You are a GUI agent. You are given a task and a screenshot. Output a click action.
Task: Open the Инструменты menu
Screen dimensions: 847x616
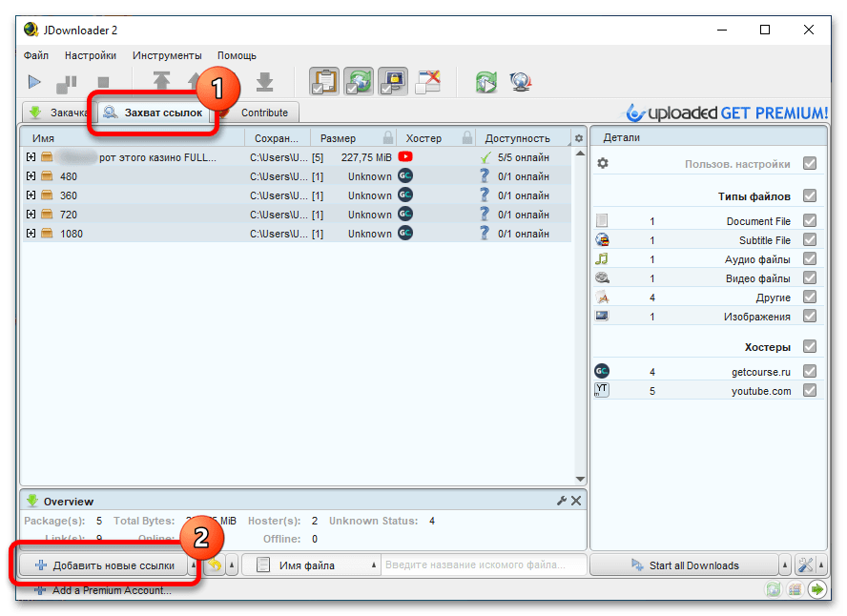pyautogui.click(x=167, y=55)
